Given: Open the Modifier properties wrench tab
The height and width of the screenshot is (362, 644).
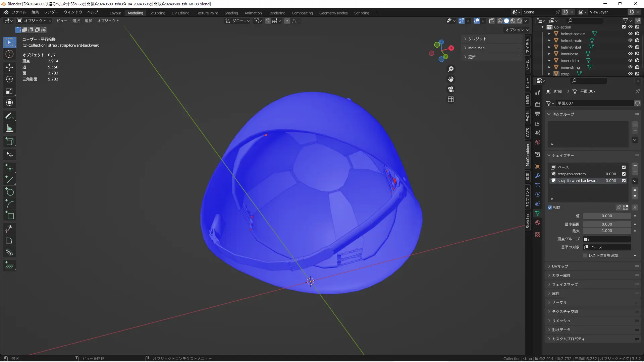Looking at the screenshot, I should tap(538, 176).
